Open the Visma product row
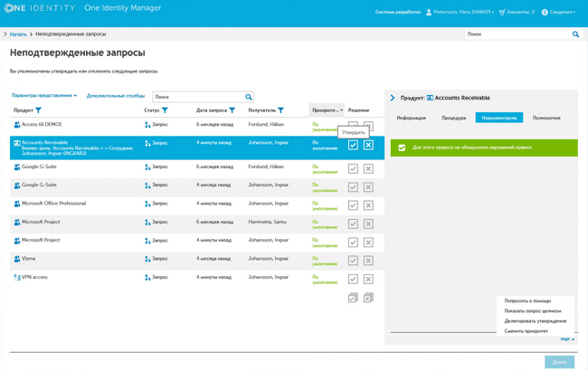The image size is (588, 371). tap(28, 259)
